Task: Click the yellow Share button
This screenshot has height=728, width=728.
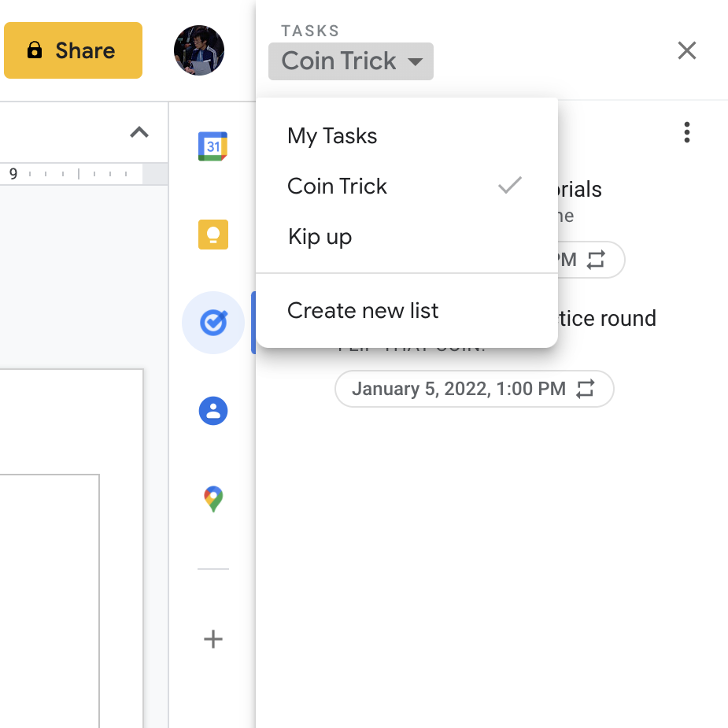Action: (x=73, y=51)
